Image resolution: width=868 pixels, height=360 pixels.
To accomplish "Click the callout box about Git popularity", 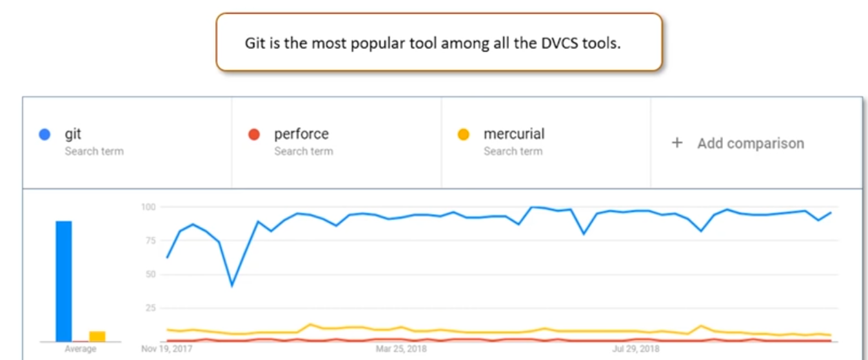I will [439, 43].
